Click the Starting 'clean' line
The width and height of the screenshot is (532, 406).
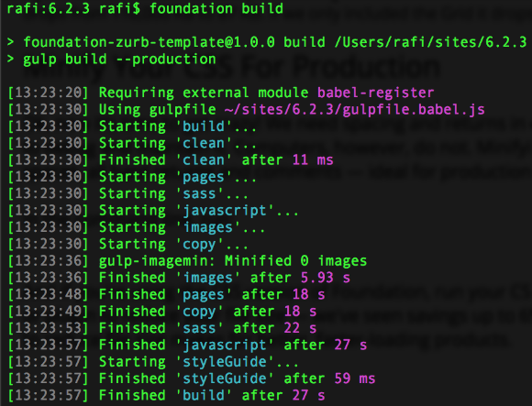132,143
